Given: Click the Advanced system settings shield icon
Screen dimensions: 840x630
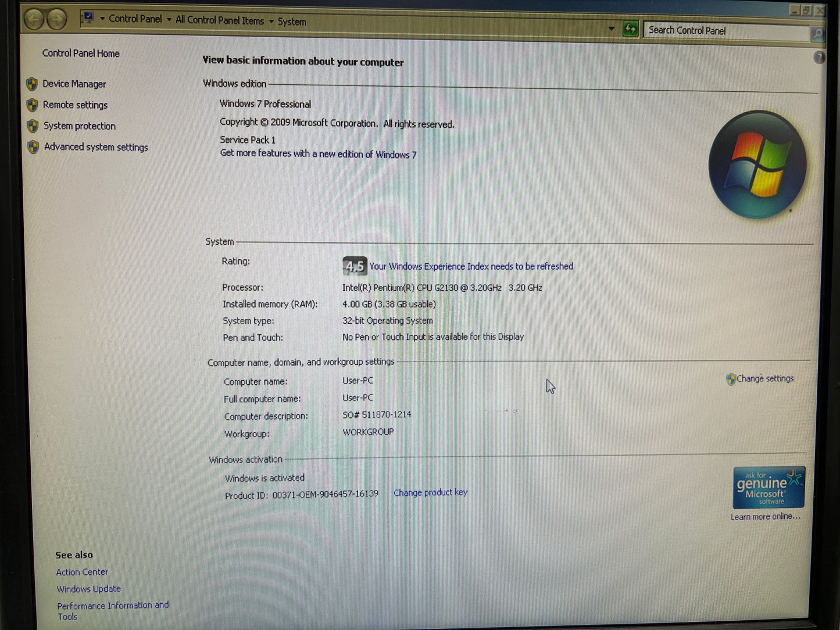Looking at the screenshot, I should 33,147.
